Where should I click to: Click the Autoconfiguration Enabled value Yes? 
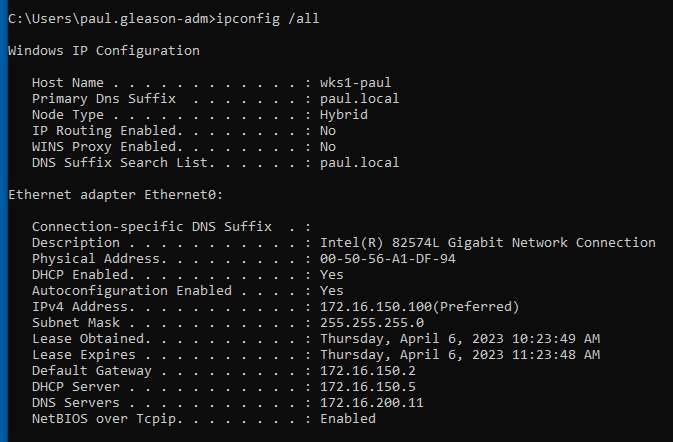point(332,290)
